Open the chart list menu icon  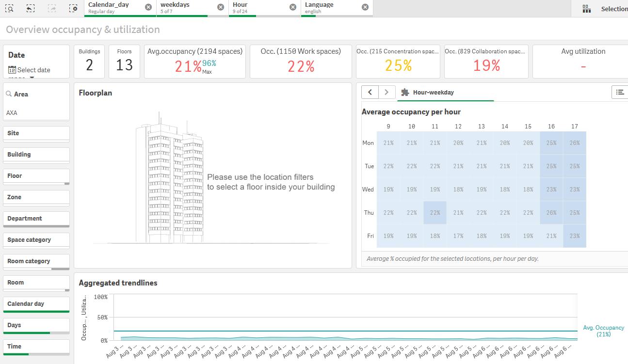[x=620, y=92]
